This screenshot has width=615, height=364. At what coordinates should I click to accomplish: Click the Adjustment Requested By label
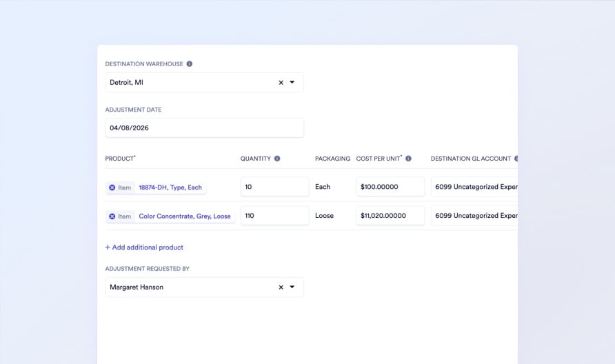click(147, 269)
